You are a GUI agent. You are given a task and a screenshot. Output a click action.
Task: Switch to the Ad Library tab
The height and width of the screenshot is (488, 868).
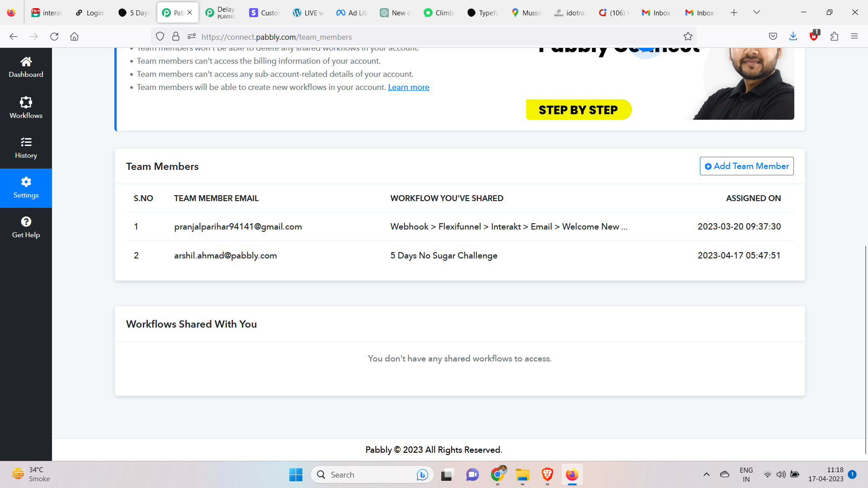352,13
